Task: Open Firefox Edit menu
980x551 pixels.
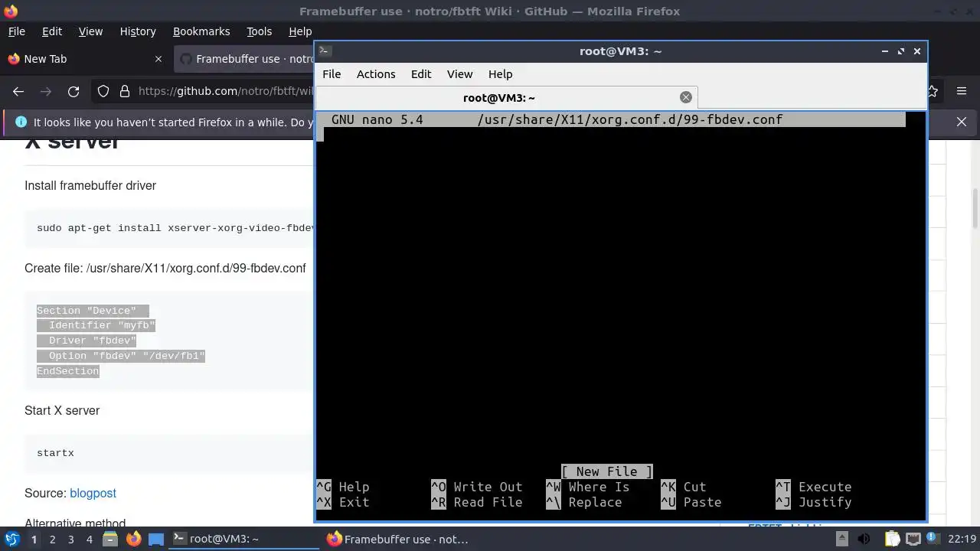Action: point(52,31)
